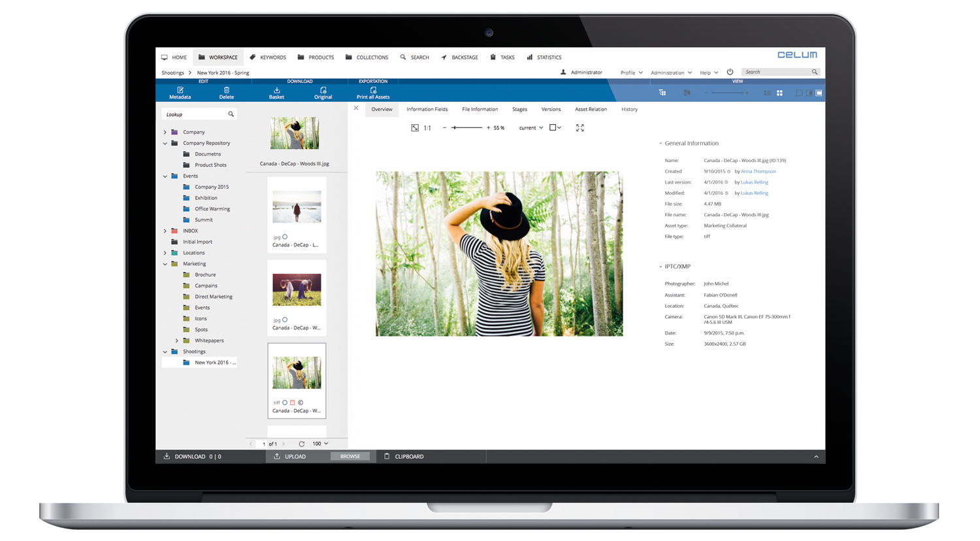Image resolution: width=980 pixels, height=541 pixels.
Task: Open Anna Thompson creator link
Action: [x=758, y=171]
